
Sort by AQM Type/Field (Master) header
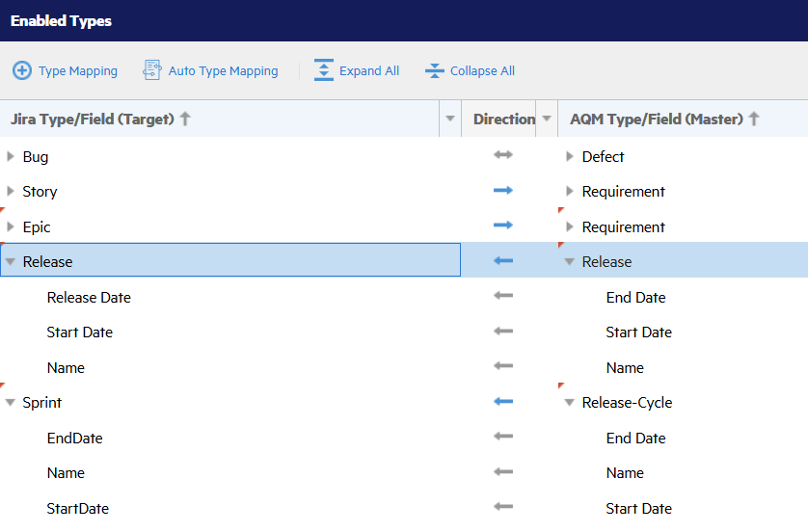pos(657,120)
